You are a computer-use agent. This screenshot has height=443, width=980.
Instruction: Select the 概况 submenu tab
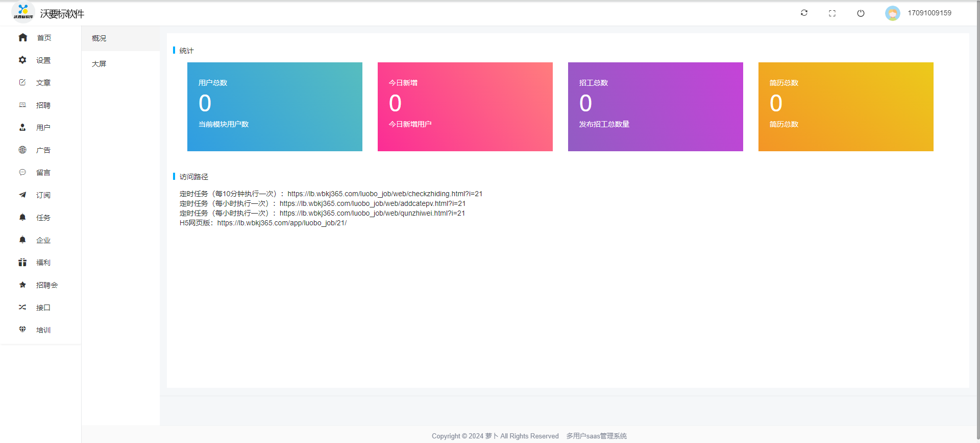(x=99, y=38)
